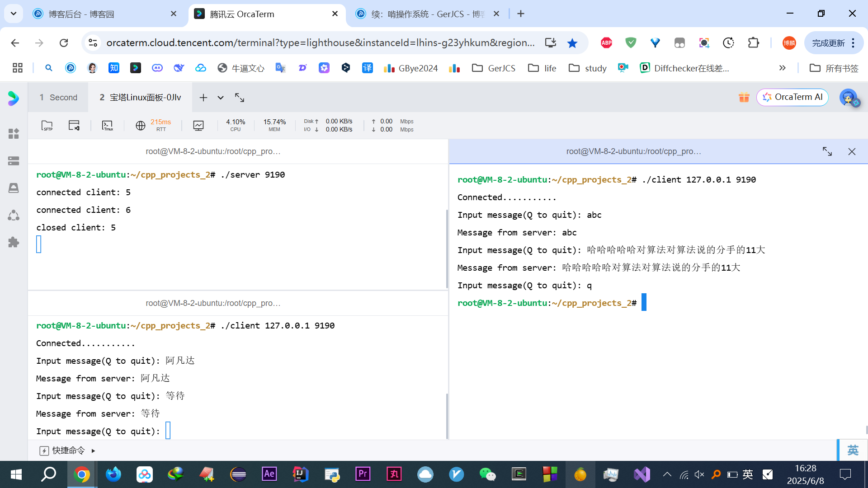Toggle the 英 input method indicator
Viewport: 868px width, 488px height.
coord(852,450)
